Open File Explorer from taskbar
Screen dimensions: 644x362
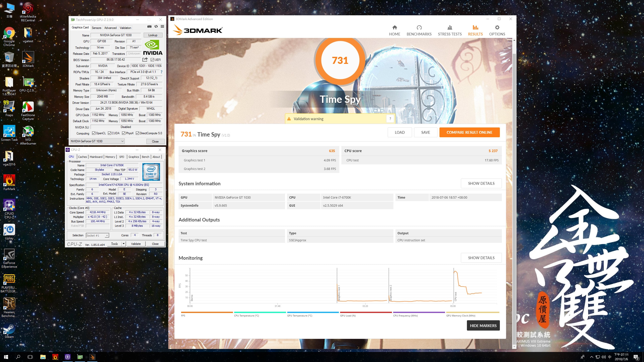pyautogui.click(x=43, y=357)
